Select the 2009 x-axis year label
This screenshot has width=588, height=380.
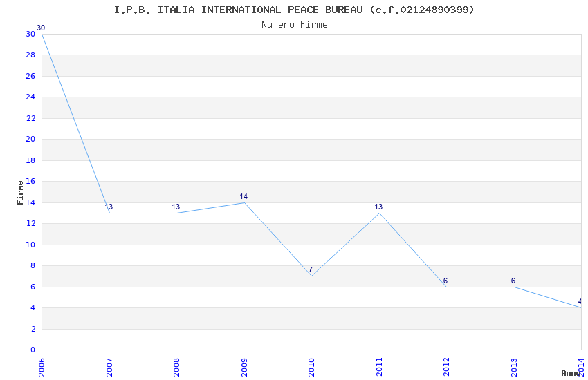tap(244, 368)
